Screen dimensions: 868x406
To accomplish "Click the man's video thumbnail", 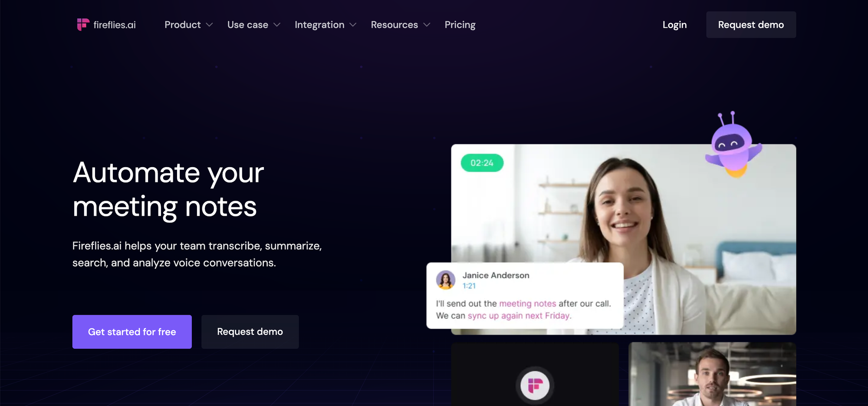I will point(712,374).
